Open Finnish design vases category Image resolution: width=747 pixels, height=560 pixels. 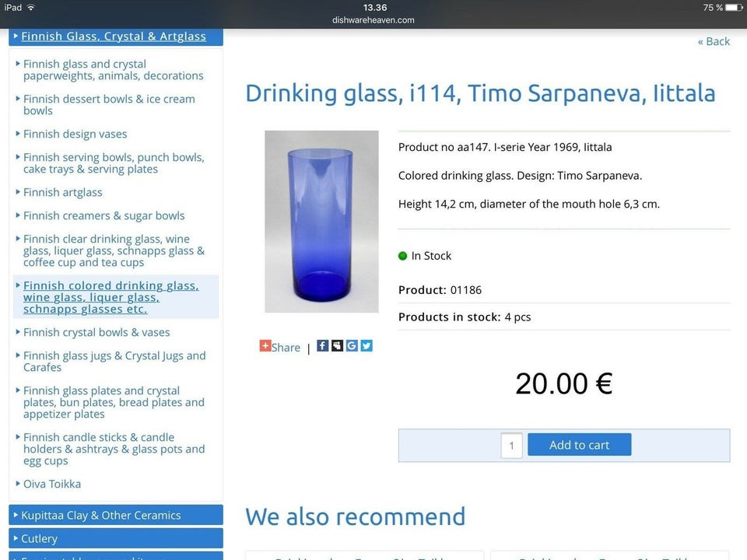point(75,134)
